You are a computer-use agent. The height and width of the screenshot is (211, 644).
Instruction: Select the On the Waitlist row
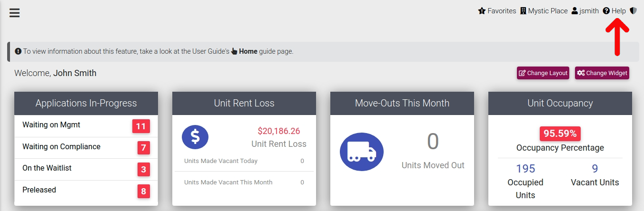point(86,169)
